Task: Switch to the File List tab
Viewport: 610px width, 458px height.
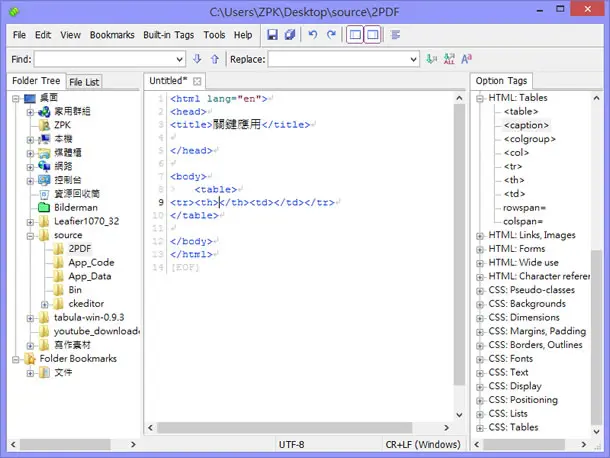Action: tap(84, 82)
